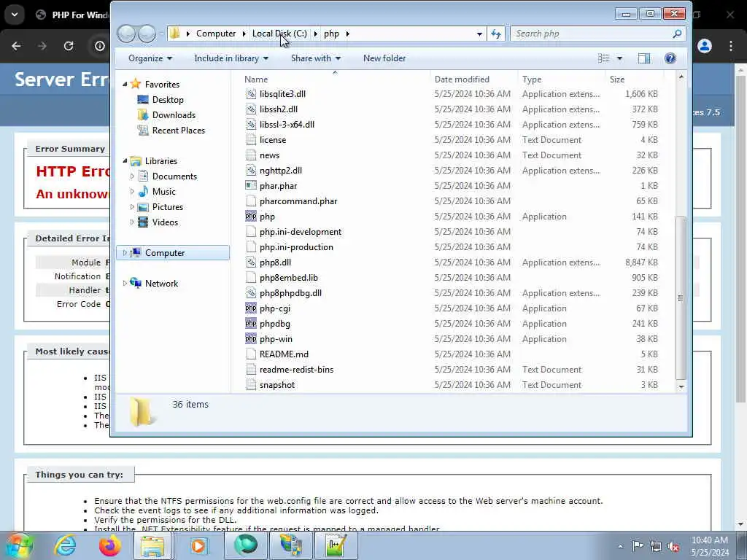Screen dimensions: 747x560
Task: Select the php-cgi application icon
Action: click(x=251, y=308)
